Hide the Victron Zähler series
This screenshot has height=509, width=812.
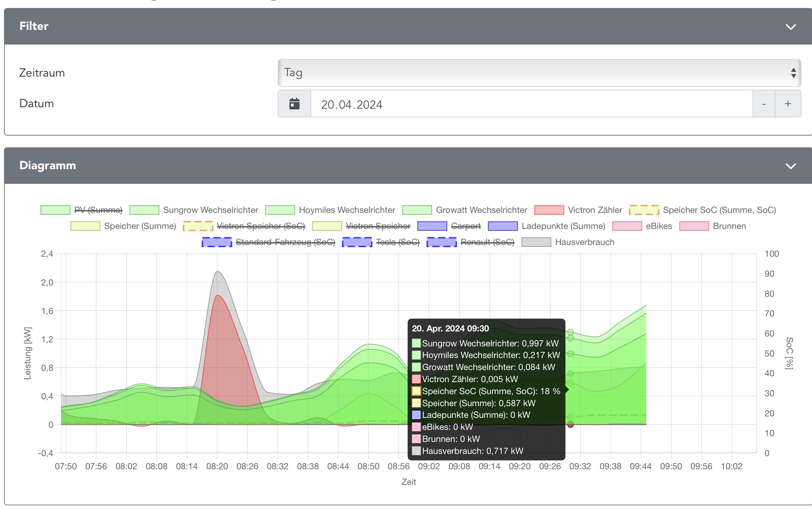coord(595,210)
